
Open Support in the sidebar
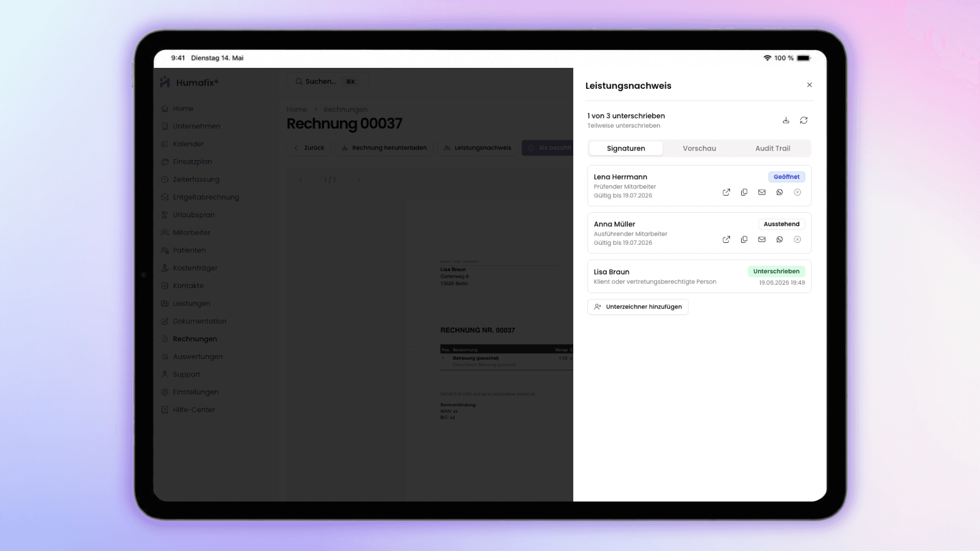tap(180, 374)
